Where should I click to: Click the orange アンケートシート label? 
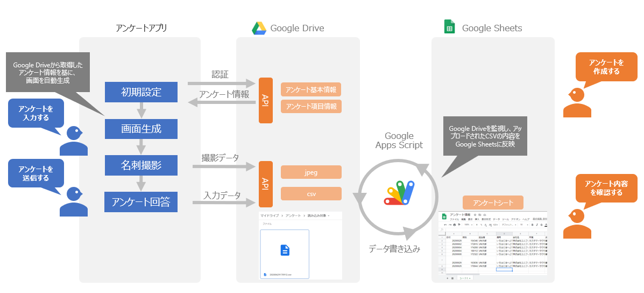point(493,203)
